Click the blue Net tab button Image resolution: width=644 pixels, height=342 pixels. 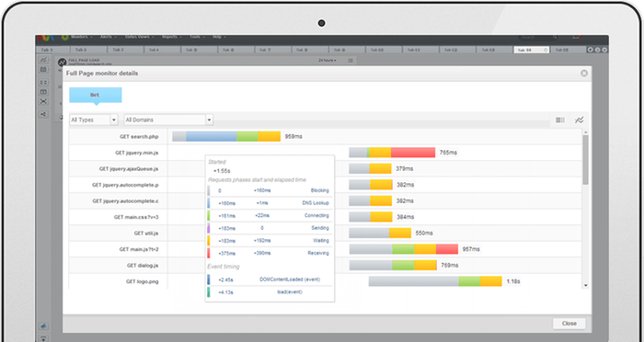coord(96,95)
